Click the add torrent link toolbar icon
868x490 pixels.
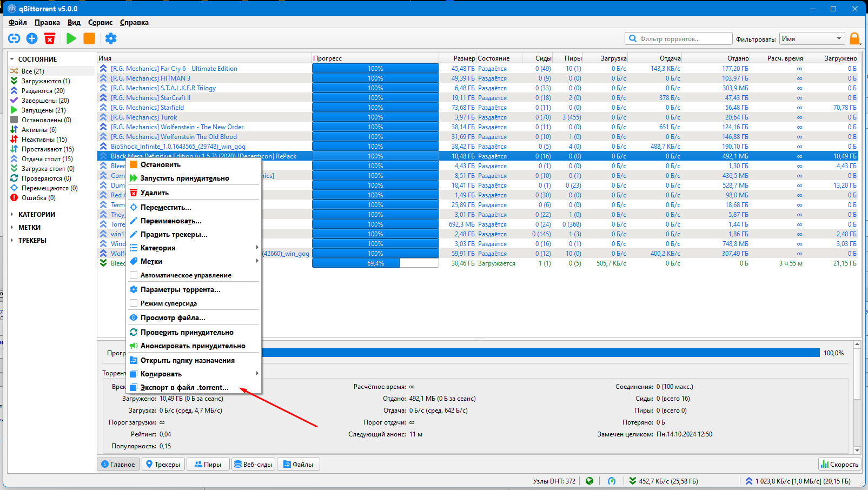[x=14, y=38]
